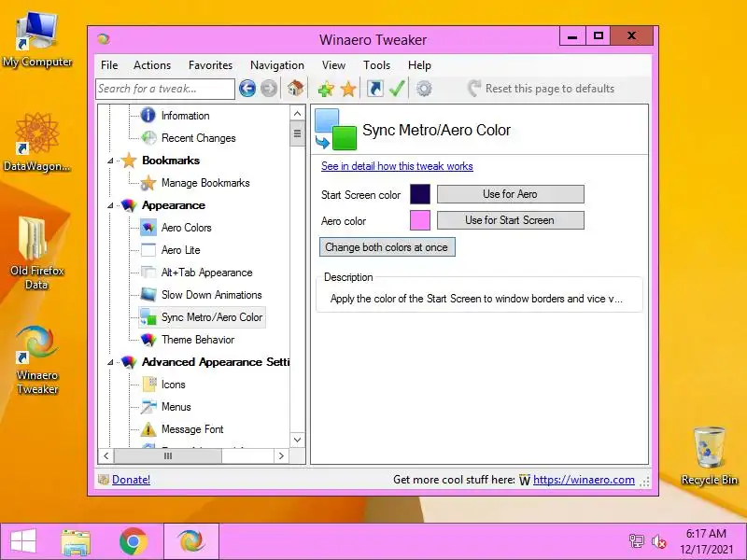
Task: Click the Information tree icon
Action: tap(148, 115)
